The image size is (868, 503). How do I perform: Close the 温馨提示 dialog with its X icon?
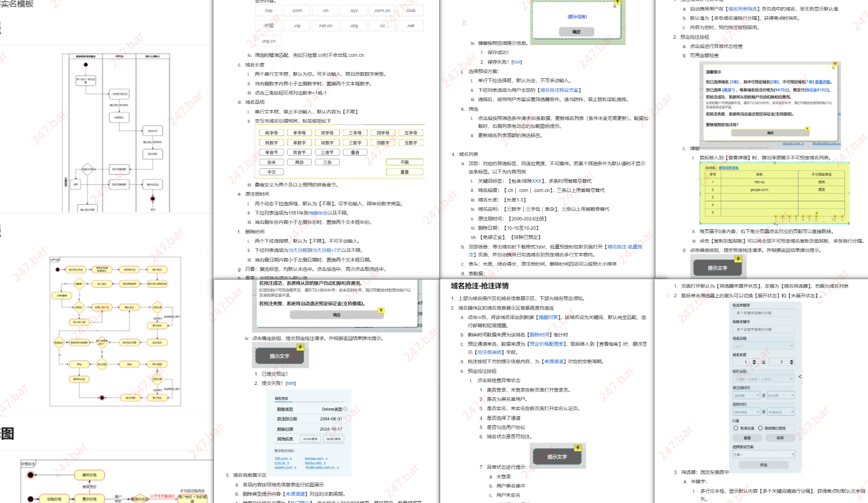click(x=833, y=68)
